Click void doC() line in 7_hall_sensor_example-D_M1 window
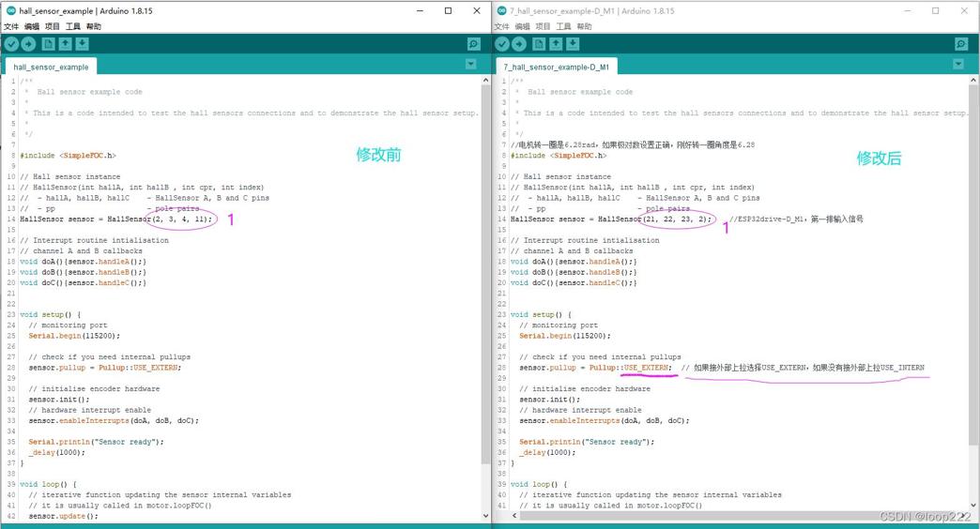This screenshot has width=980, height=529. tap(574, 283)
